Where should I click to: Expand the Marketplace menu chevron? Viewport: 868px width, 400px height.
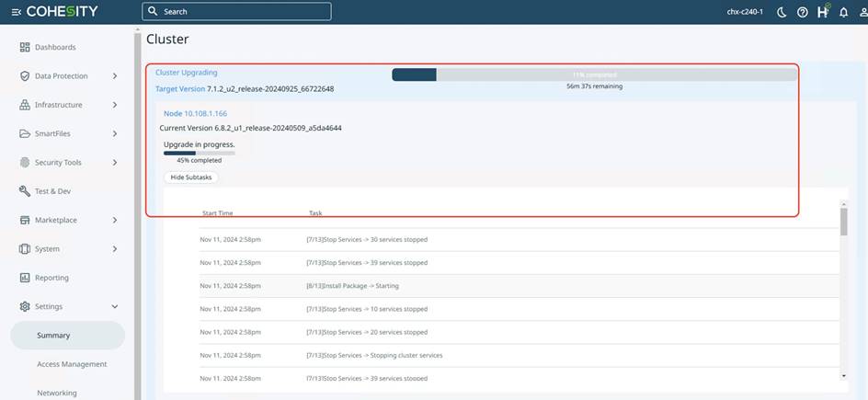pyautogui.click(x=115, y=220)
